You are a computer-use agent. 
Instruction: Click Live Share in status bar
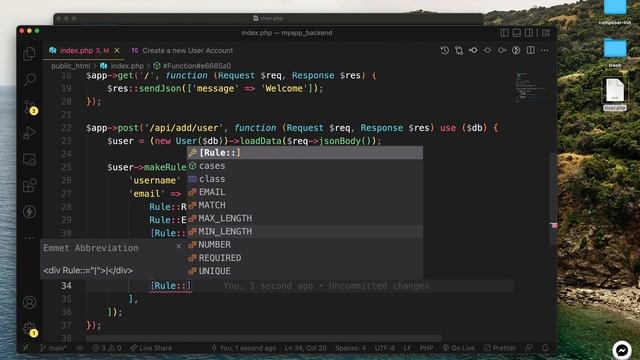[x=151, y=348]
